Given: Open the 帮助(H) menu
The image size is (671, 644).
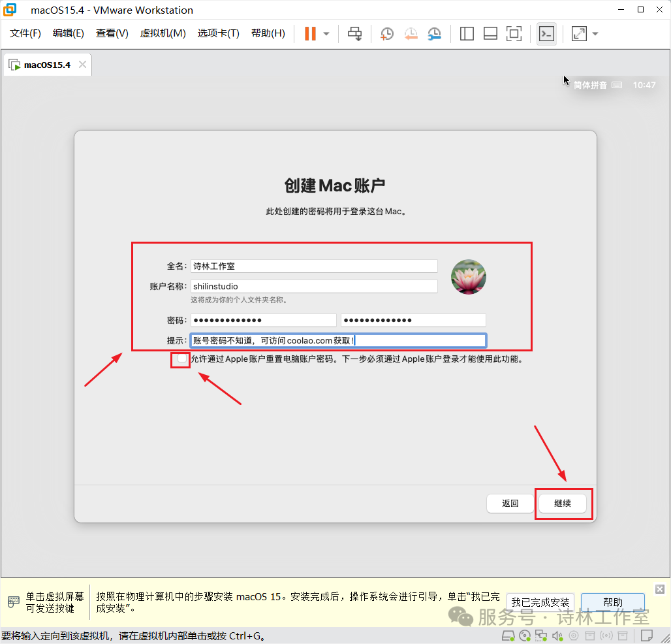Looking at the screenshot, I should pos(268,33).
